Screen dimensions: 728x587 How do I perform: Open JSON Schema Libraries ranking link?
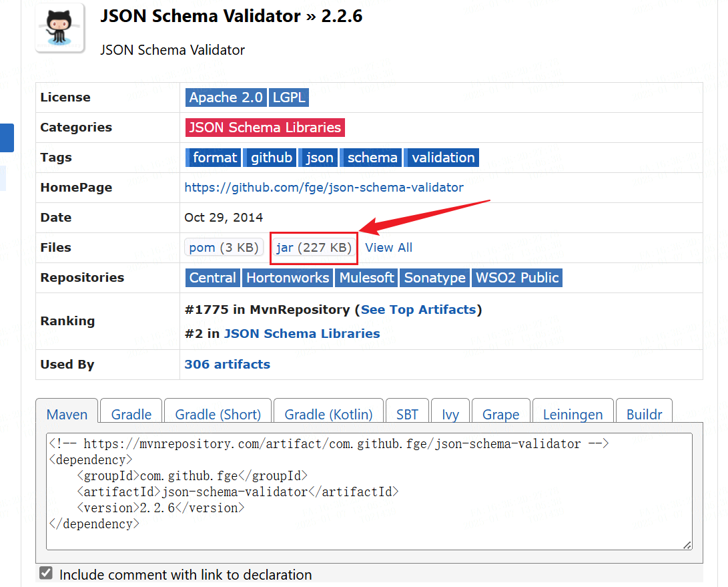tap(302, 334)
